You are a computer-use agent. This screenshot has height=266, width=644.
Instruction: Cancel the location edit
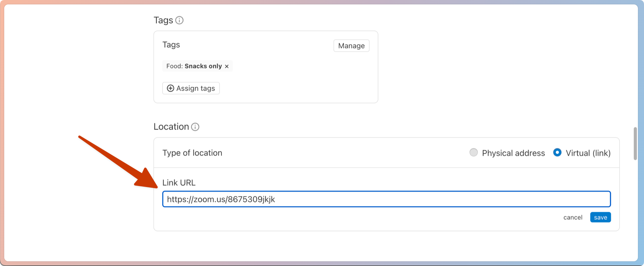[573, 218]
